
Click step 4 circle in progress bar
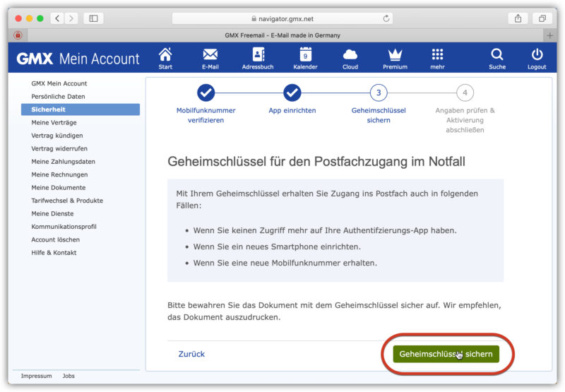[465, 93]
